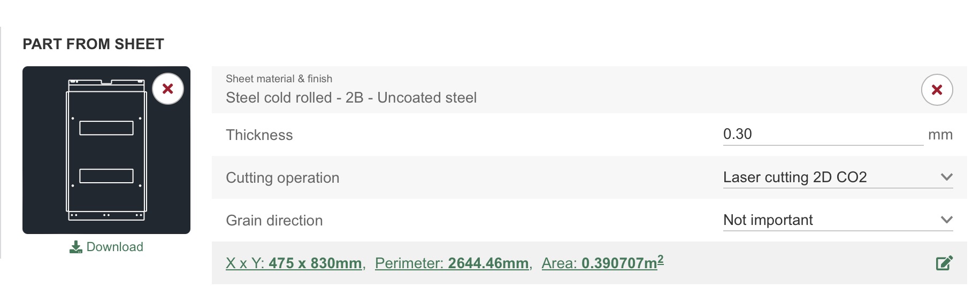Viewport: 980px width, 296px height.
Task: Click the mm unit next to thickness
Action: point(940,135)
